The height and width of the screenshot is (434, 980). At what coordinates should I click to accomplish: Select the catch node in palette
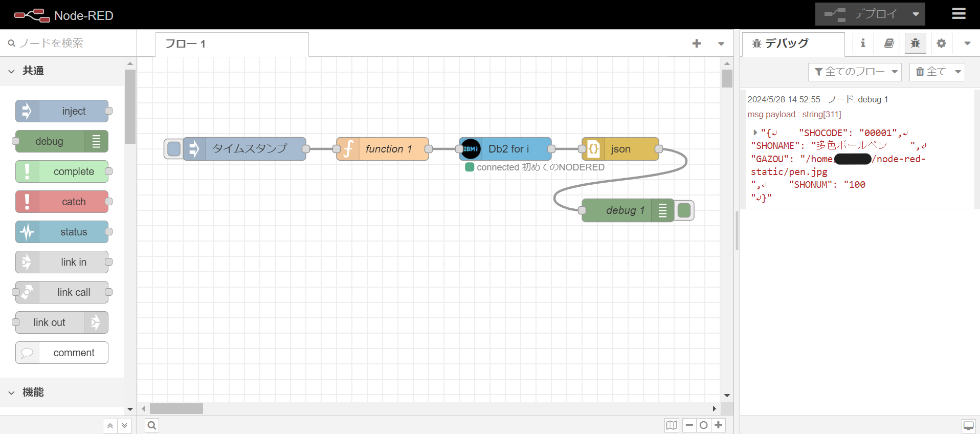point(62,202)
